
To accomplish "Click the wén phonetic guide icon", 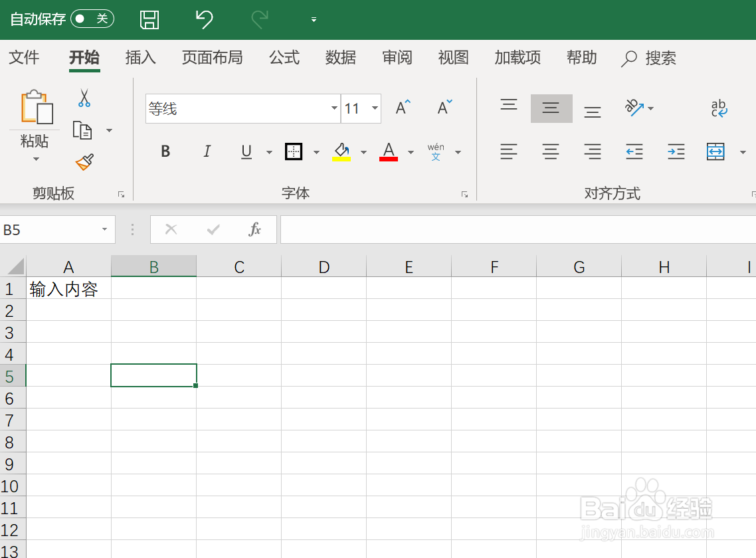I will coord(436,151).
